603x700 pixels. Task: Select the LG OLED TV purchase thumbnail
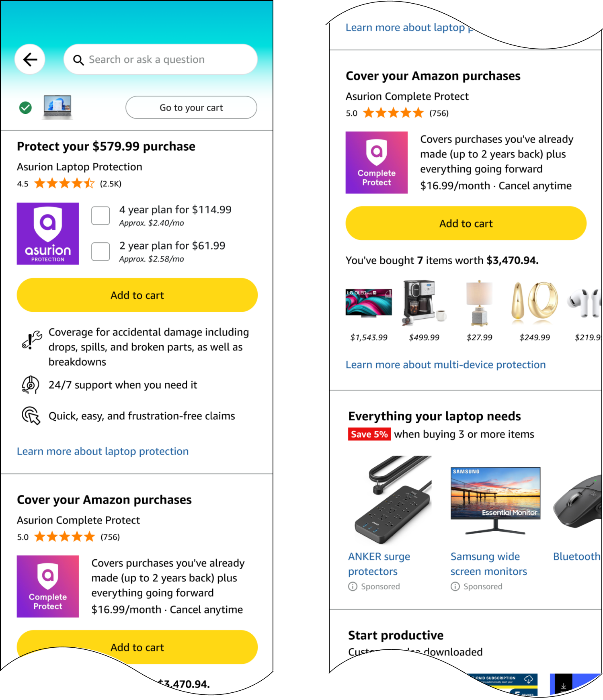click(369, 303)
